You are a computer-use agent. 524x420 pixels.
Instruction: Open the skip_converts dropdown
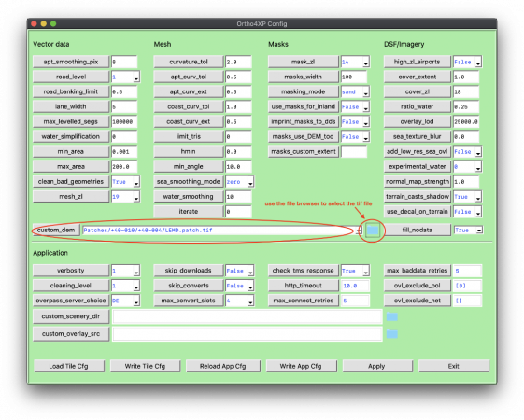pyautogui.click(x=250, y=286)
